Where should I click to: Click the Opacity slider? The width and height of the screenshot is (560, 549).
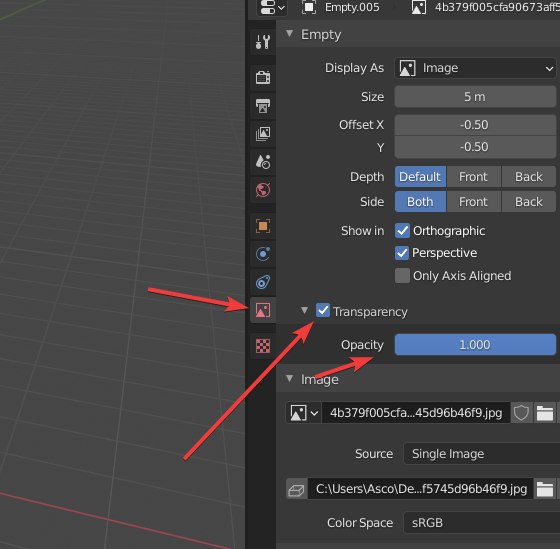click(x=475, y=345)
